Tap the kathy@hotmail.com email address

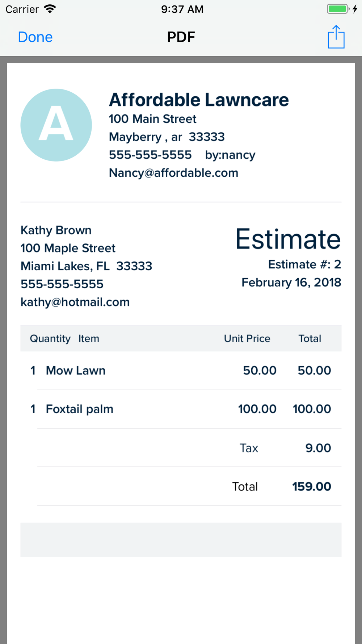point(75,302)
